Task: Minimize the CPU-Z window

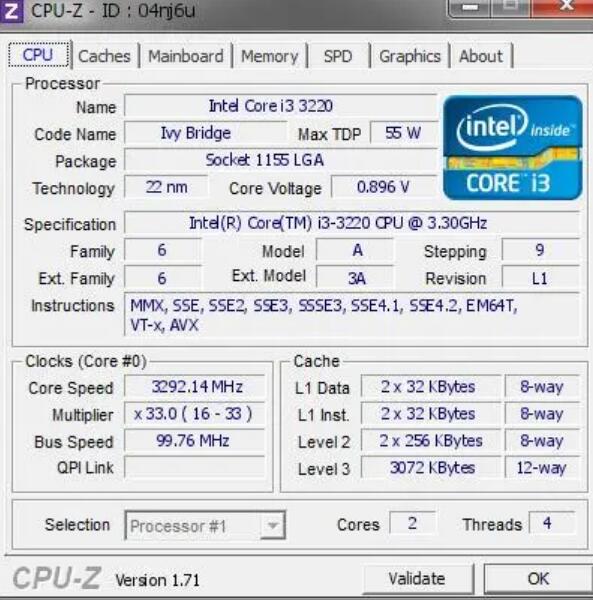Action: (470, 8)
